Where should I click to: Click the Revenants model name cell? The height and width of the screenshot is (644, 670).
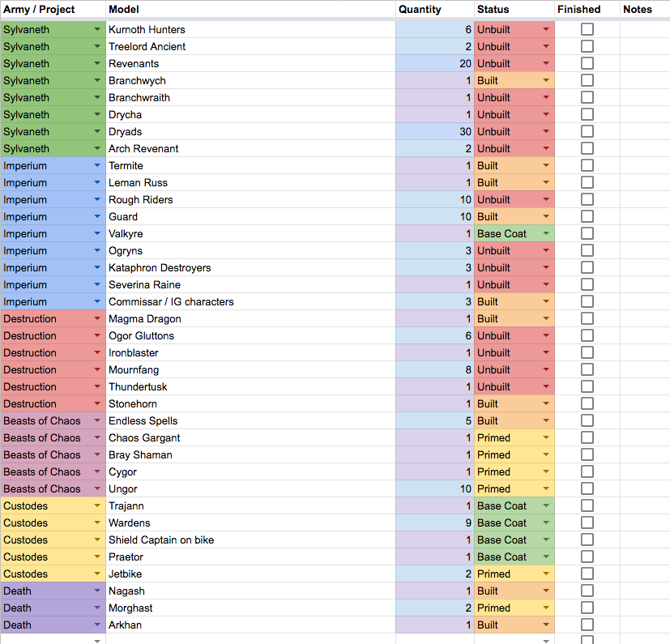tap(250, 63)
